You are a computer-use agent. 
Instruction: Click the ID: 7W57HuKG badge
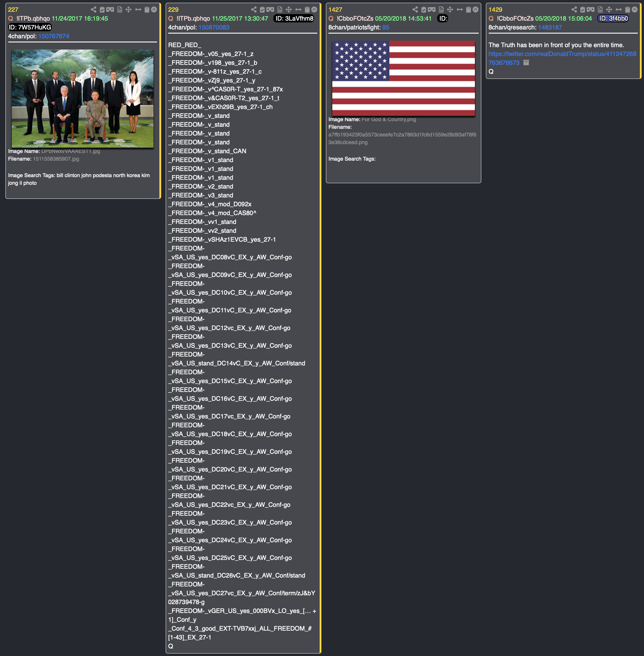pos(30,27)
